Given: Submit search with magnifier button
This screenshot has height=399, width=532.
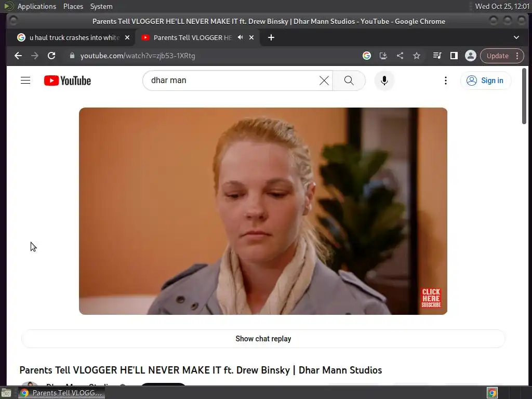Looking at the screenshot, I should point(349,81).
